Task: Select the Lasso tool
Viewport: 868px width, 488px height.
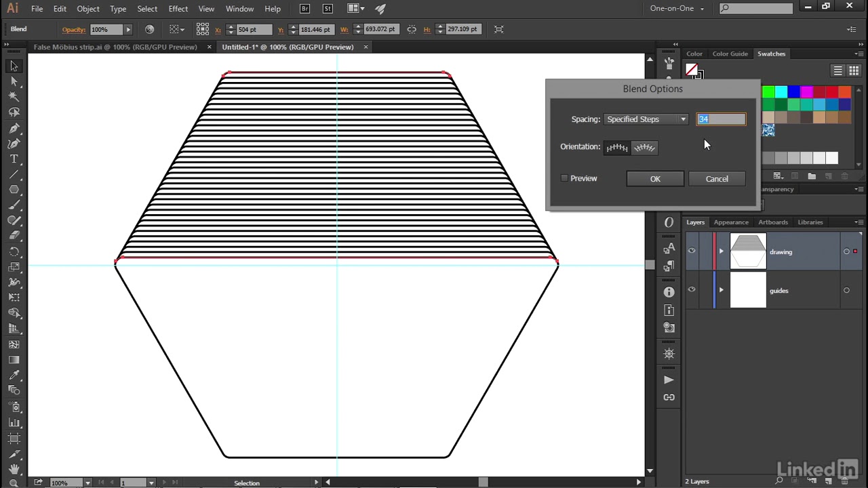Action: coord(14,113)
